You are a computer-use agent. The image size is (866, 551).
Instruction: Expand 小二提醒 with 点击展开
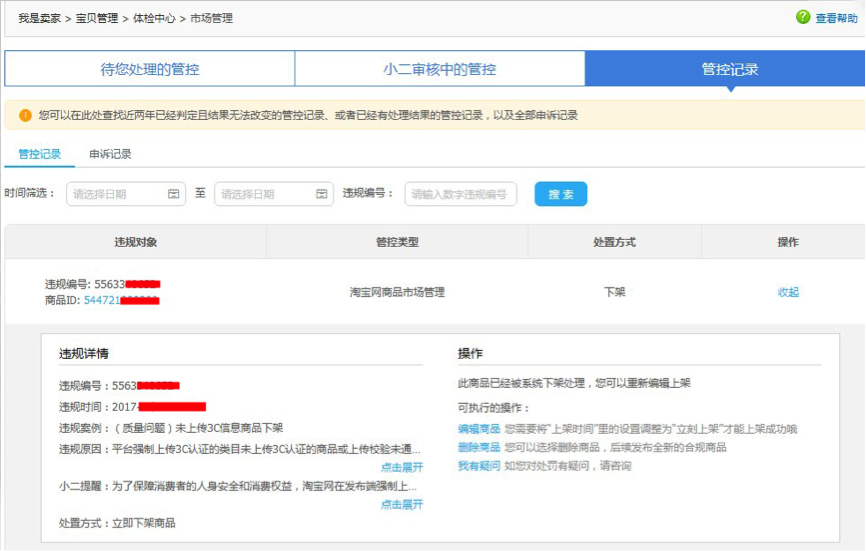click(x=401, y=504)
